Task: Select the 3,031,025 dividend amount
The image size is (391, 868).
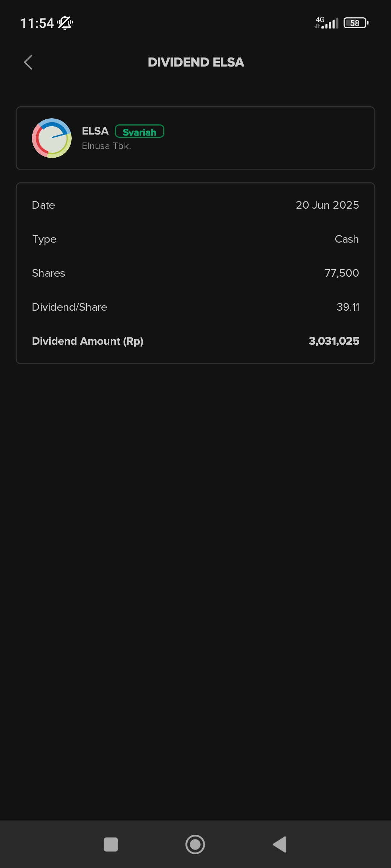Action: click(334, 341)
